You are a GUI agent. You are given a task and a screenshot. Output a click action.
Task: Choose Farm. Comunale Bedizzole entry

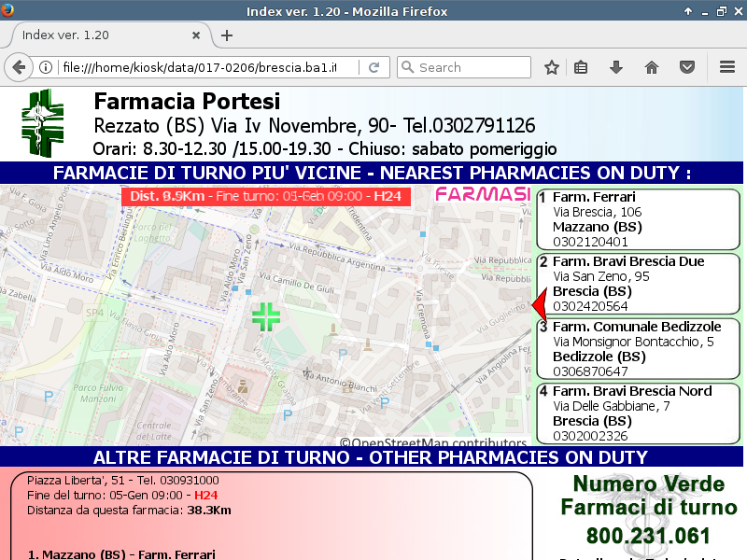(x=637, y=349)
